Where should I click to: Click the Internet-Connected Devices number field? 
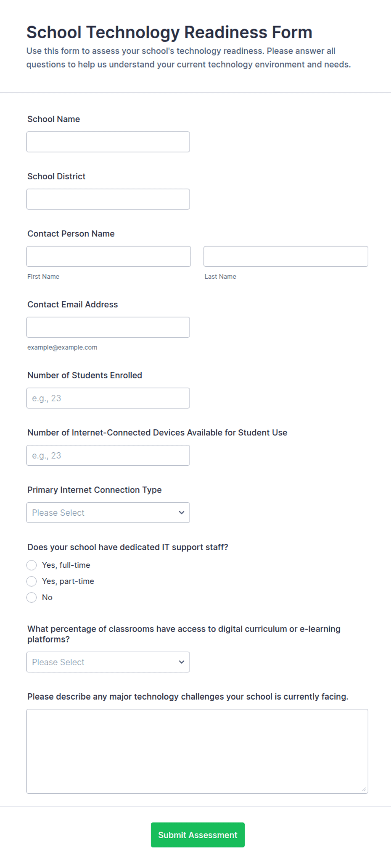[x=108, y=455]
